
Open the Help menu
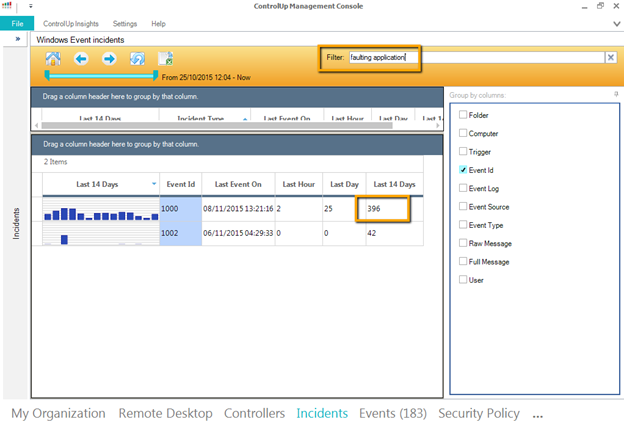tap(158, 24)
